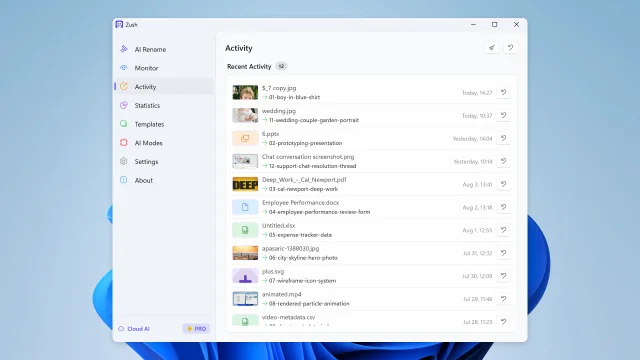Undo rename of plus.svg
This screenshot has height=360, width=640.
tap(504, 276)
